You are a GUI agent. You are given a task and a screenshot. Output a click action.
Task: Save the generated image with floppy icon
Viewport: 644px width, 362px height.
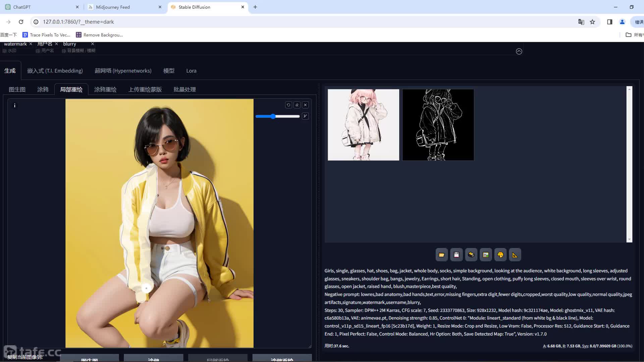pyautogui.click(x=456, y=255)
